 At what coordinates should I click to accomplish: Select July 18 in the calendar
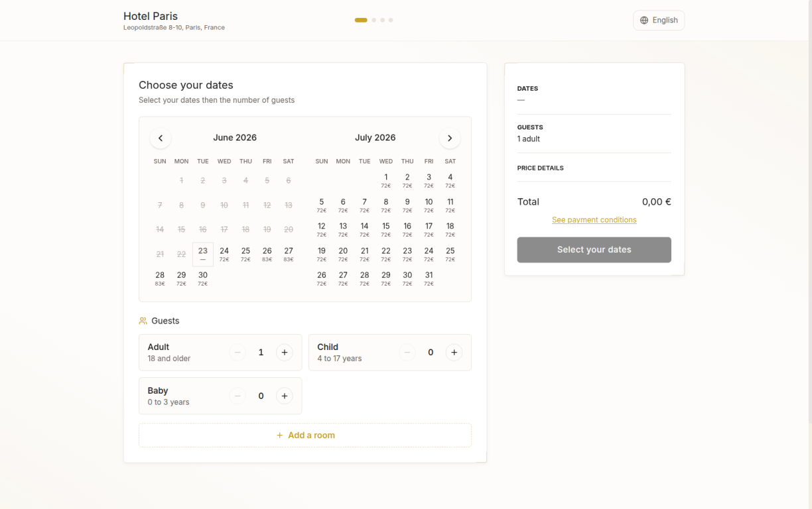[450, 230]
